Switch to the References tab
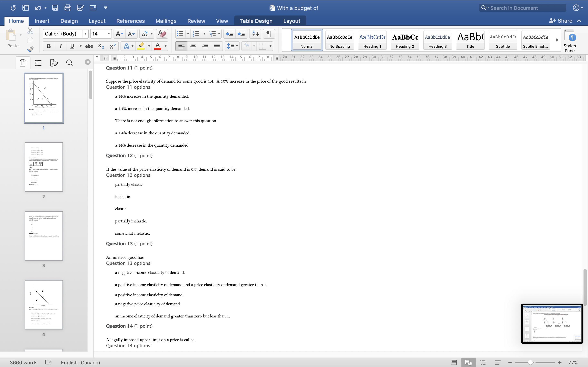588x367 pixels. (130, 21)
